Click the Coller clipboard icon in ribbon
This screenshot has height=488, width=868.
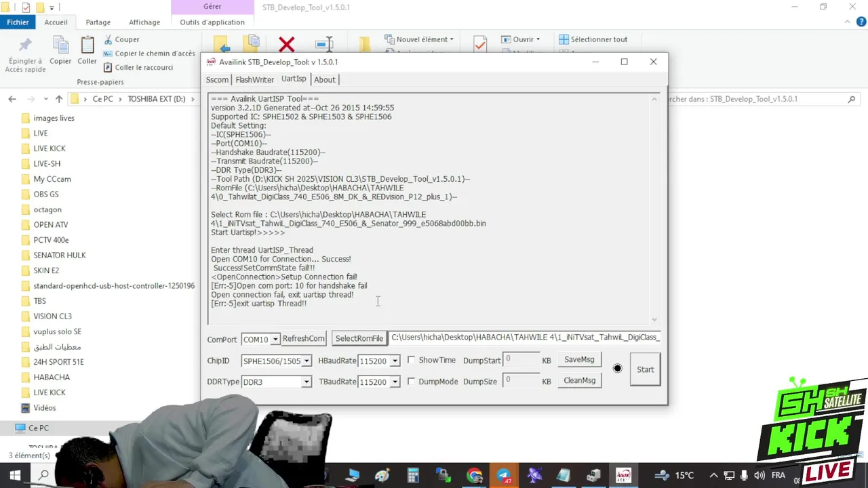[87, 45]
